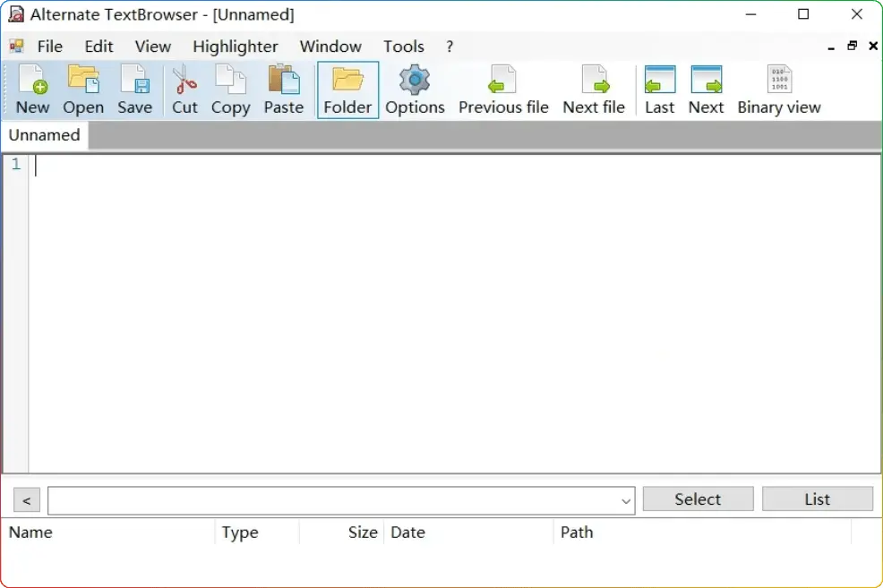883x588 pixels.
Task: Open the Window menu
Action: tap(330, 47)
